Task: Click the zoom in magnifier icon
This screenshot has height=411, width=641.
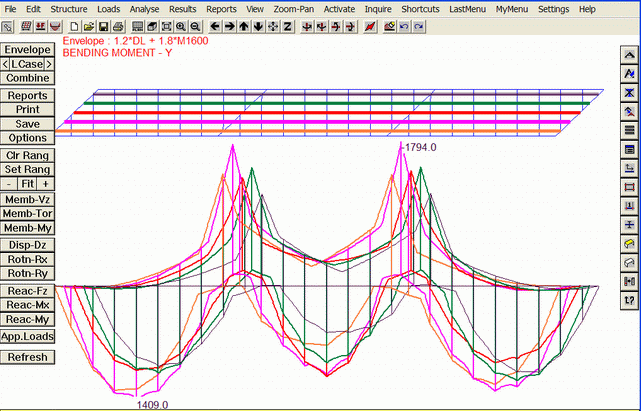Action: [x=181, y=27]
